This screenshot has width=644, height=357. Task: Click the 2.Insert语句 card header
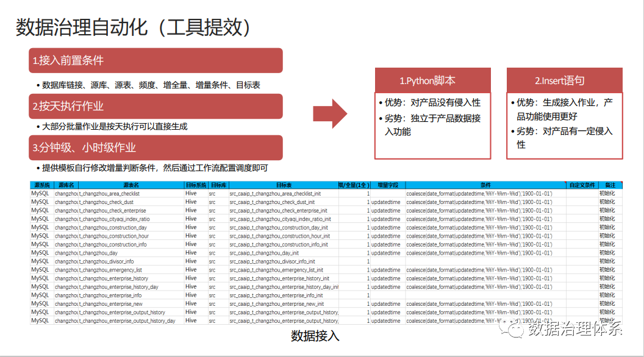coord(565,80)
